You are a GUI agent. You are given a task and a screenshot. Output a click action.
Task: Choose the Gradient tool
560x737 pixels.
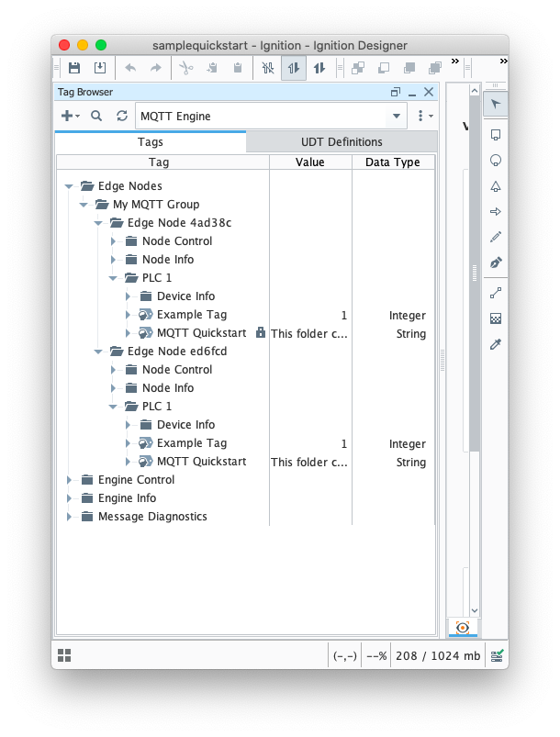tap(496, 318)
